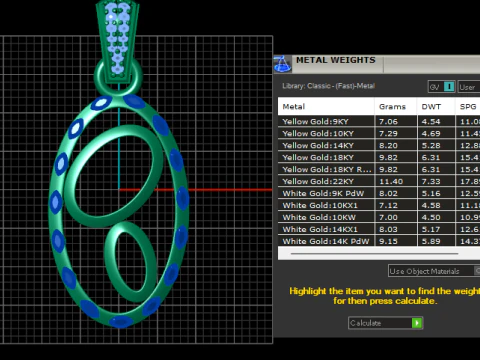Sort by the SPG column header
The image size is (480, 360).
(468, 107)
